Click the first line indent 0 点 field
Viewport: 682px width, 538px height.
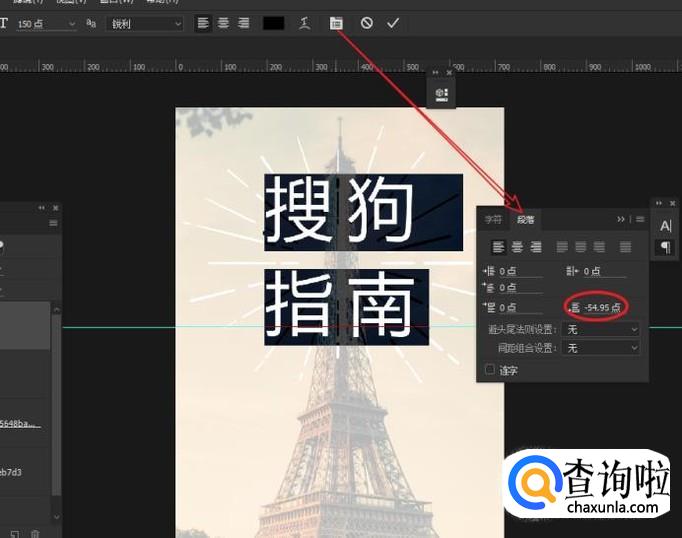(x=520, y=288)
